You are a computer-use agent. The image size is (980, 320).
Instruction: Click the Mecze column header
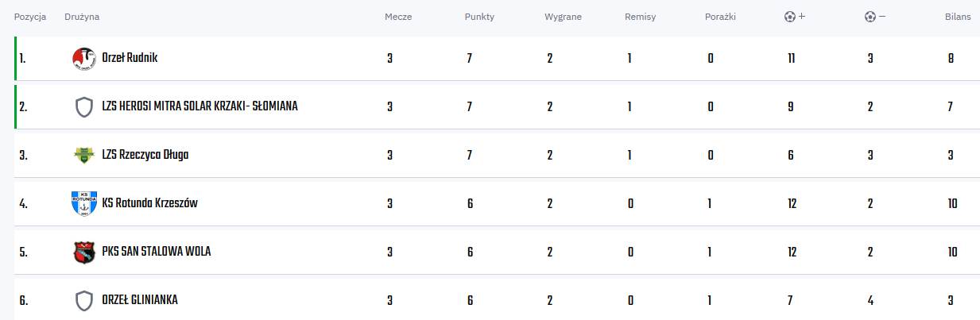(x=398, y=17)
